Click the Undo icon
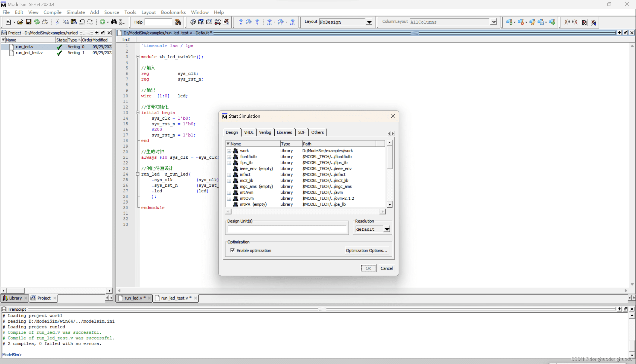 point(82,22)
